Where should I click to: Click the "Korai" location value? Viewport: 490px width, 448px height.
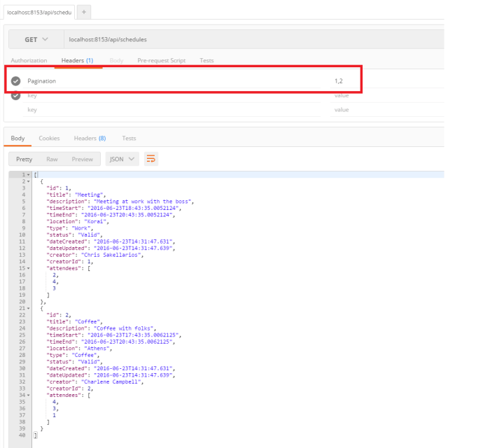[x=95, y=221]
